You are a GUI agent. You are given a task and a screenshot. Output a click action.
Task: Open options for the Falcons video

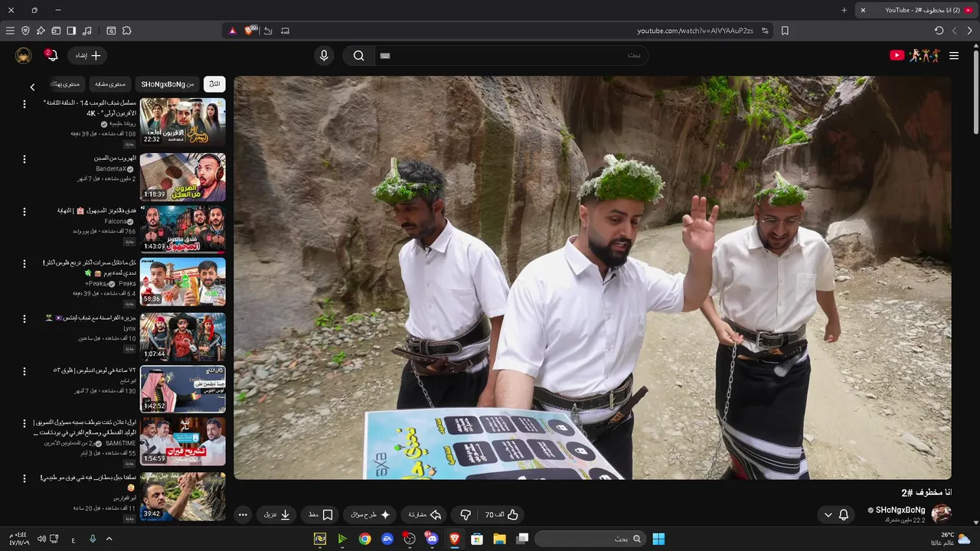click(24, 211)
